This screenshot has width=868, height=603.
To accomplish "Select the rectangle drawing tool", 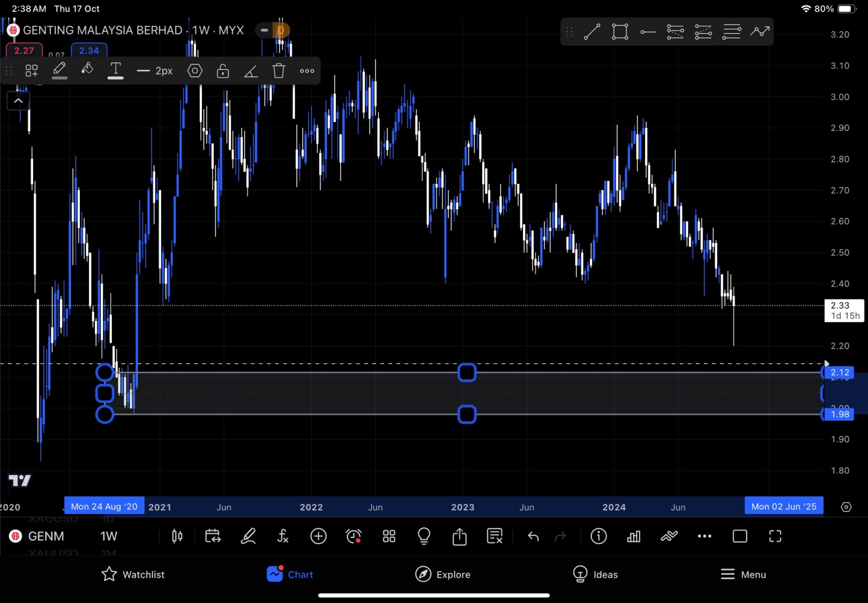I will point(620,32).
